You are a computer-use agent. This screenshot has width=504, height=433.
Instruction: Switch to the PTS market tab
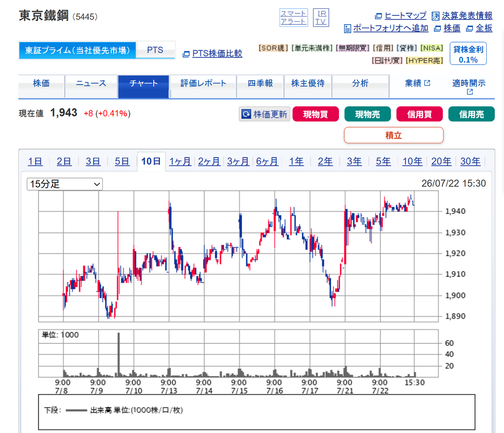coord(155,50)
